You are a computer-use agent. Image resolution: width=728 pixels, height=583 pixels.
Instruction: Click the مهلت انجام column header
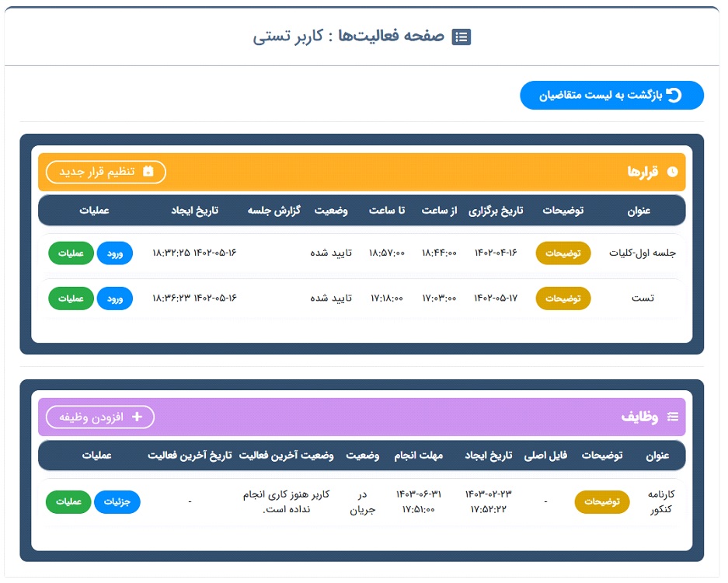(x=418, y=456)
